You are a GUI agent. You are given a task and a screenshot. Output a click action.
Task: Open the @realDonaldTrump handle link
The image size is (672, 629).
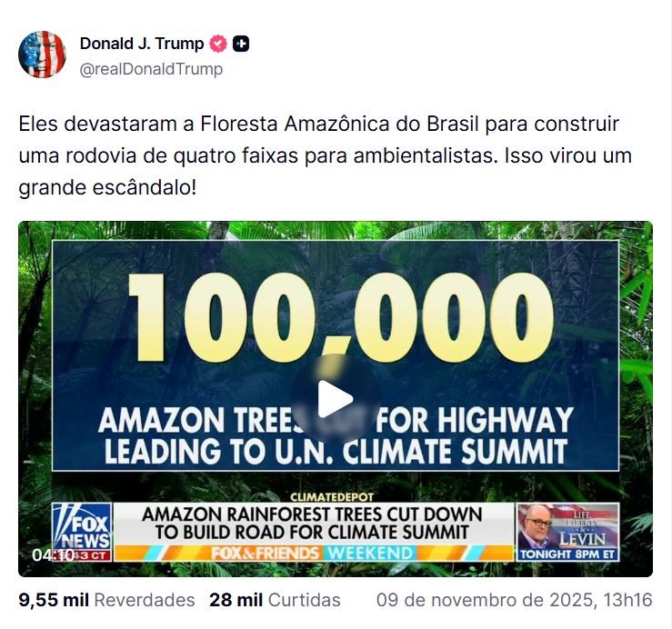tap(151, 69)
